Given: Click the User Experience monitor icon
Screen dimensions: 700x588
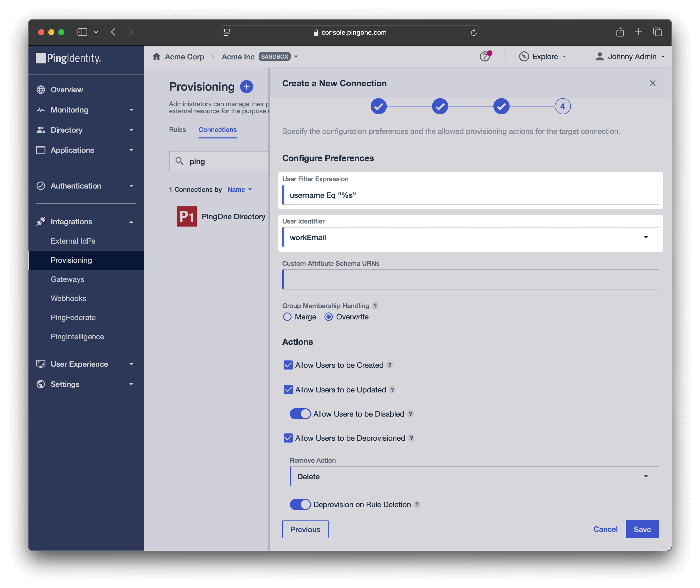Looking at the screenshot, I should click(x=41, y=364).
